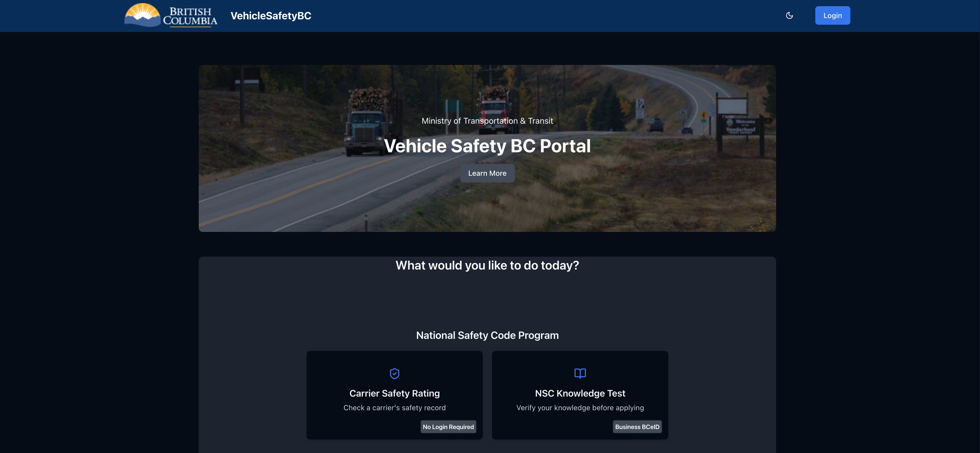
Task: Click the 'What would you like to do today?' heading
Action: 487,265
